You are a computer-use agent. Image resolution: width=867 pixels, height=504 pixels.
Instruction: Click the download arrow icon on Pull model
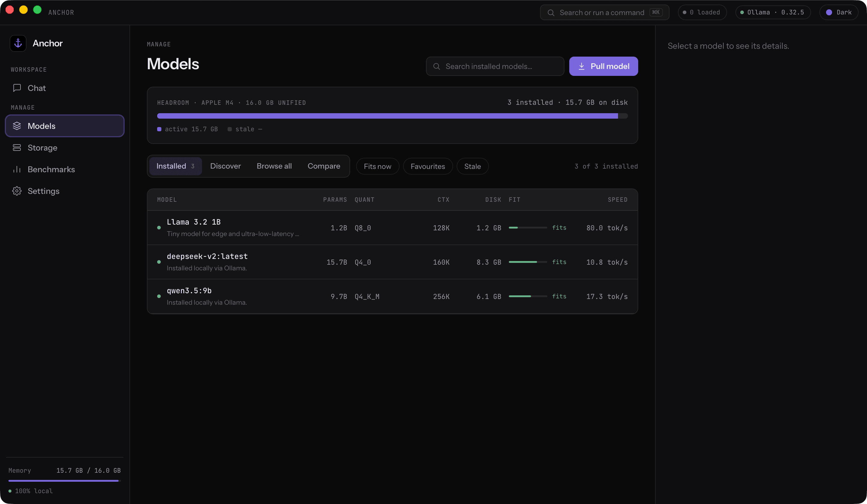pos(581,67)
